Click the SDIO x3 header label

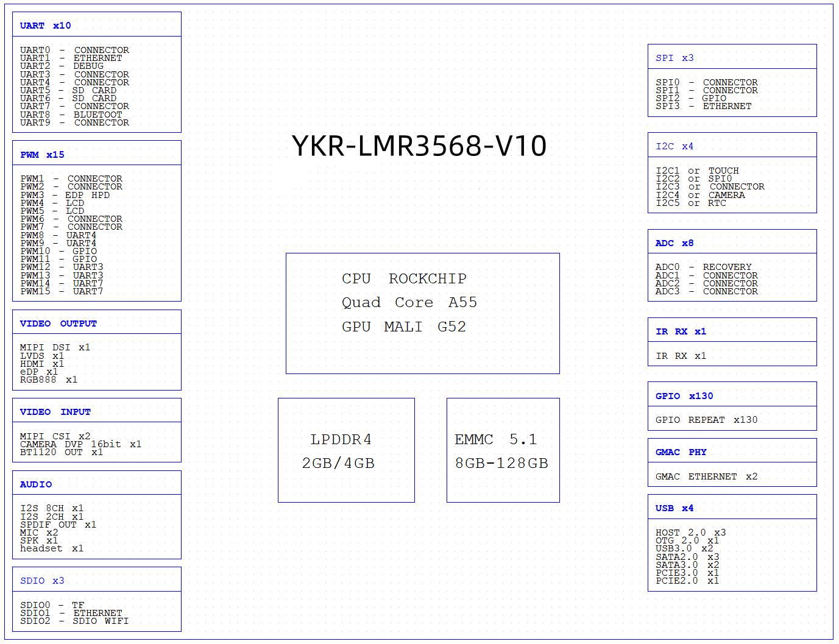point(42,581)
